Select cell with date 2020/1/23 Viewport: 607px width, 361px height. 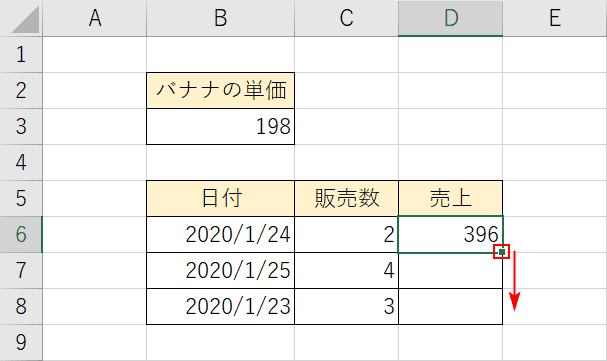[220, 306]
